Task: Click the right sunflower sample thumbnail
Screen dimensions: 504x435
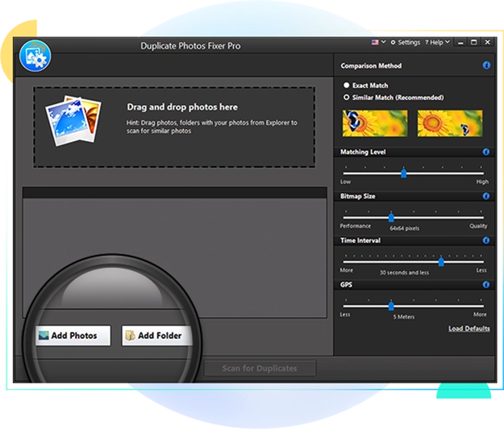Action: [450, 123]
